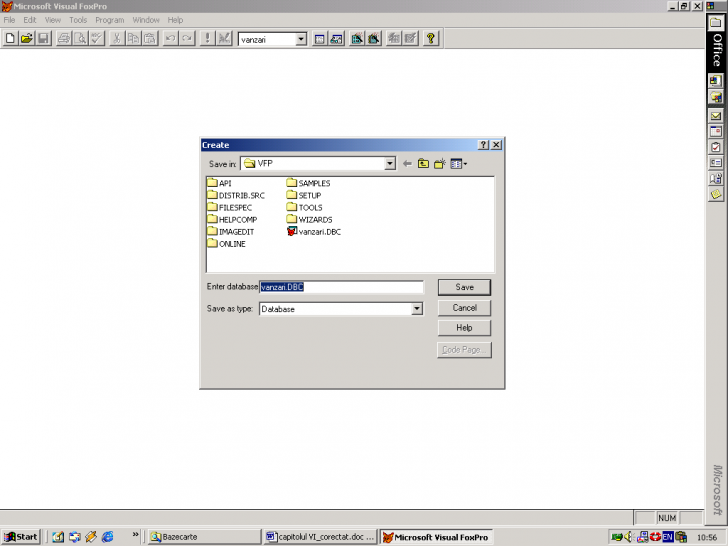Click the Print Preview toolbar icon
The width and height of the screenshot is (728, 546).
click(80, 39)
